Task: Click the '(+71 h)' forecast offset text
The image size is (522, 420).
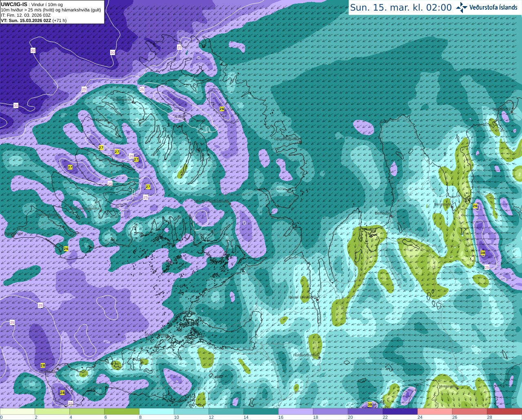Action: tap(60, 20)
